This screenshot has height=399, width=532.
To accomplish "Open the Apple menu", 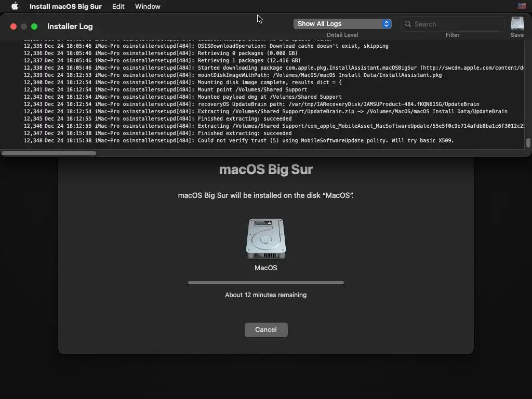I will [x=15, y=6].
